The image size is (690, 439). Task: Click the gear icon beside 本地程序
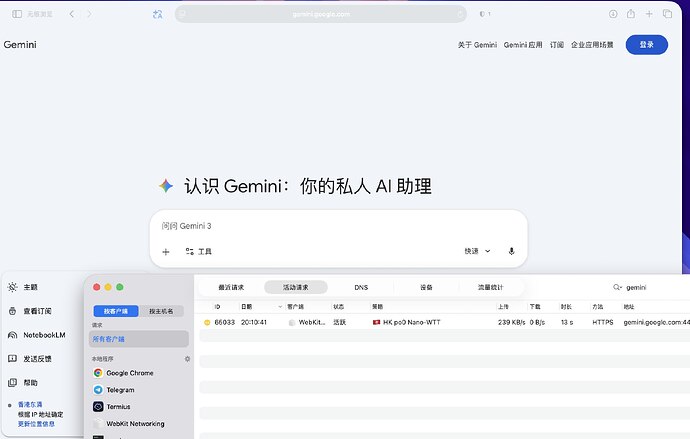tap(187, 359)
